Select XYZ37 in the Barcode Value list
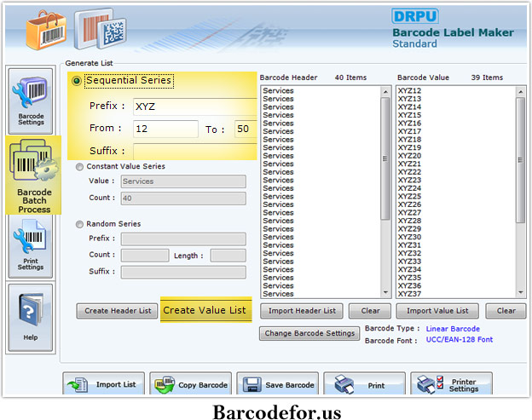The width and height of the screenshot is (532, 420). click(409, 294)
